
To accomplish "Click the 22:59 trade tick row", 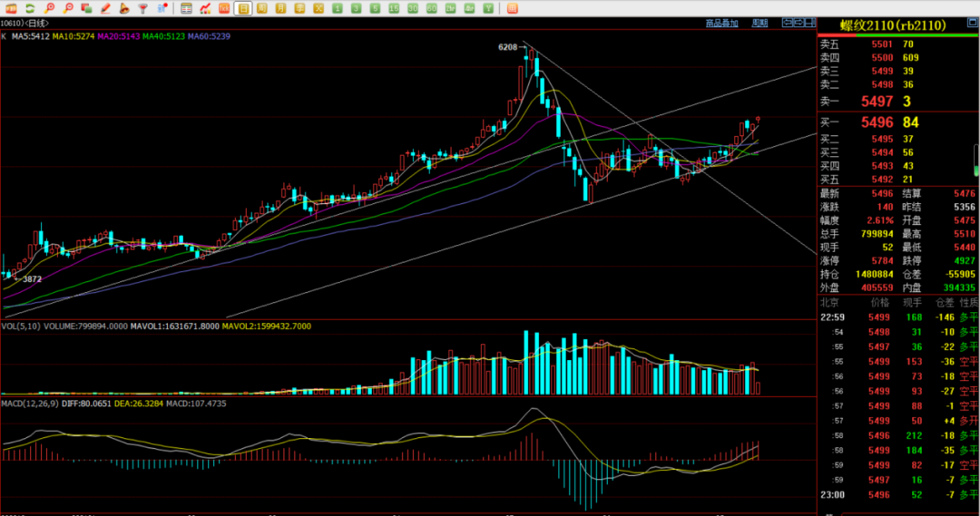I will click(x=898, y=317).
